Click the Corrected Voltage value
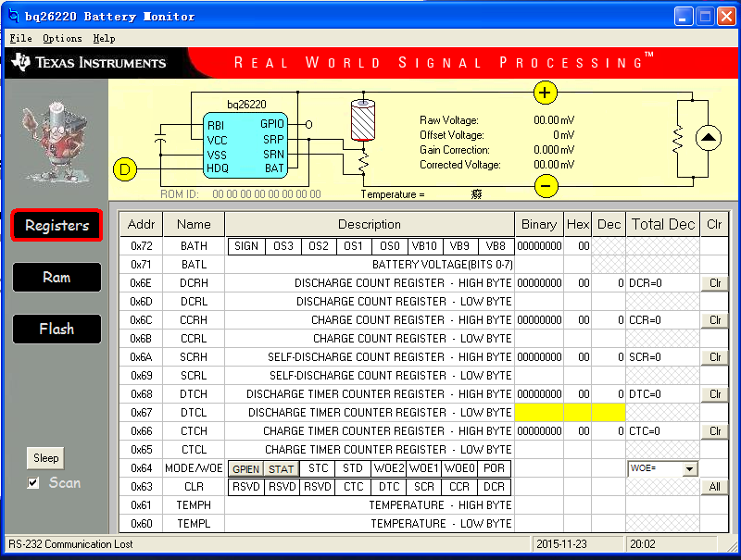This screenshot has width=741, height=560. [554, 165]
